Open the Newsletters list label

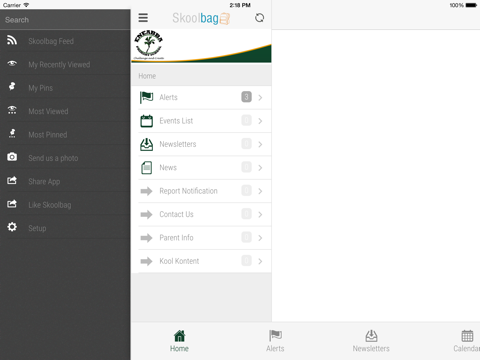click(178, 144)
